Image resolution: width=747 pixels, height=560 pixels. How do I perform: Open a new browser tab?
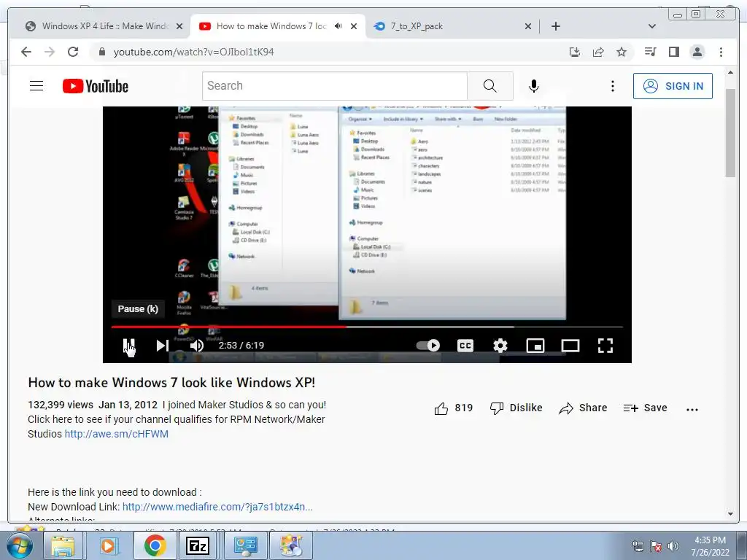click(x=555, y=26)
